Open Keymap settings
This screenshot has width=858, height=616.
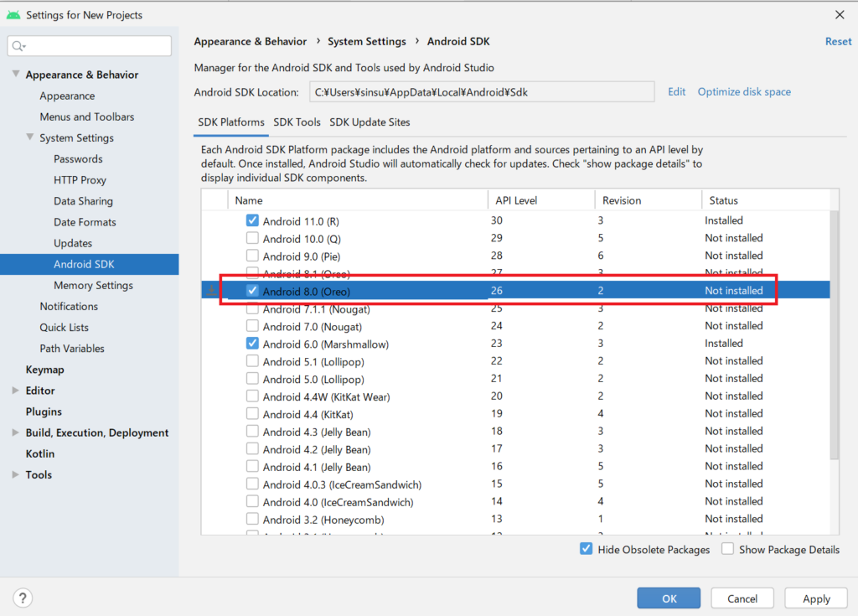click(x=45, y=370)
